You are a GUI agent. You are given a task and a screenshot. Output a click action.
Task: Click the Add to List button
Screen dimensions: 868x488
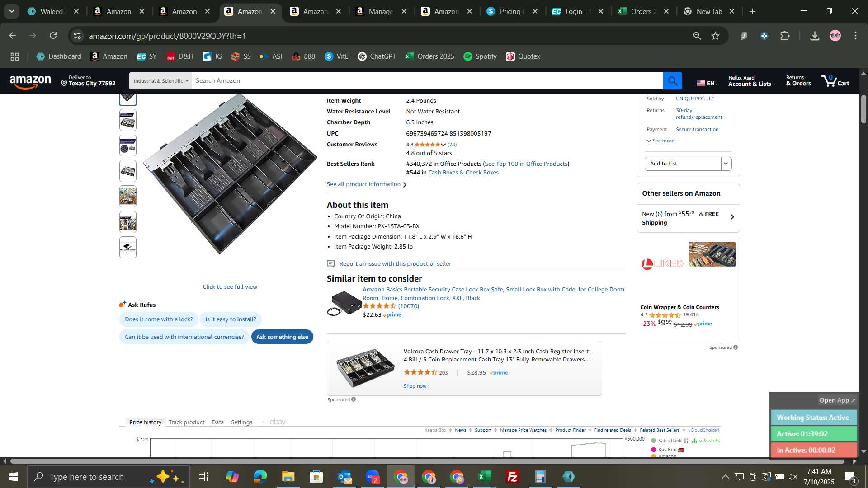point(683,164)
